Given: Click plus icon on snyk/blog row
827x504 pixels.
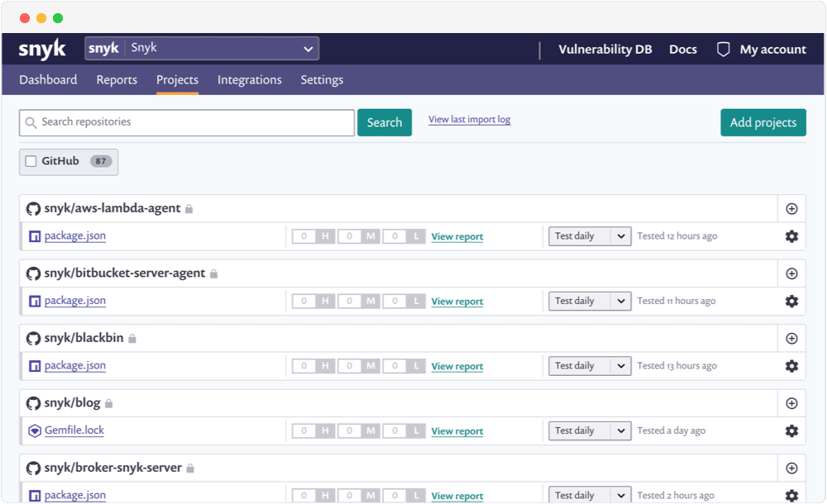Looking at the screenshot, I should (791, 403).
